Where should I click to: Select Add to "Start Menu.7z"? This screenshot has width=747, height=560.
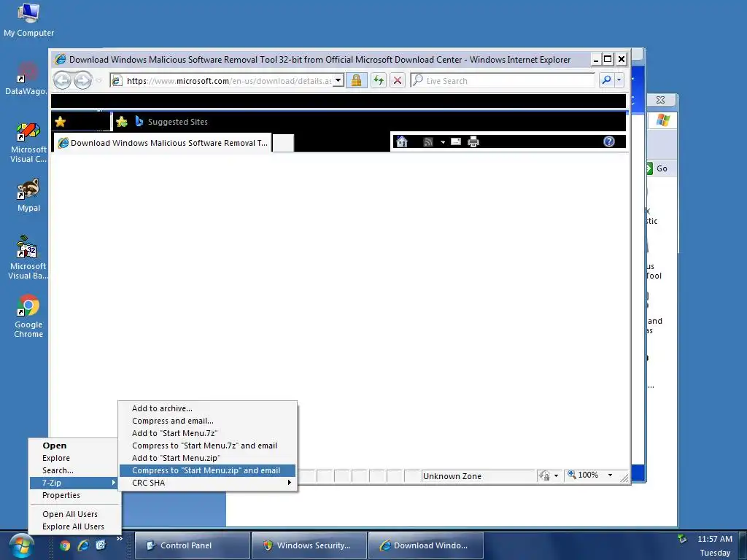tap(208, 433)
